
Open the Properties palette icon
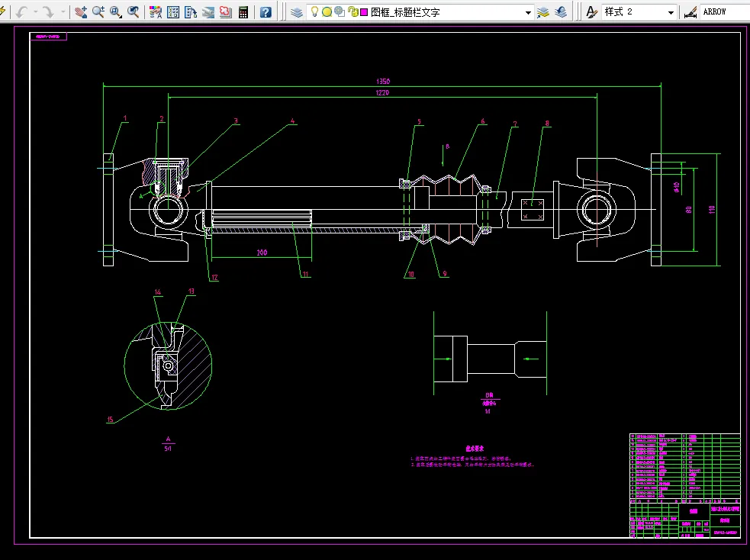click(x=156, y=12)
